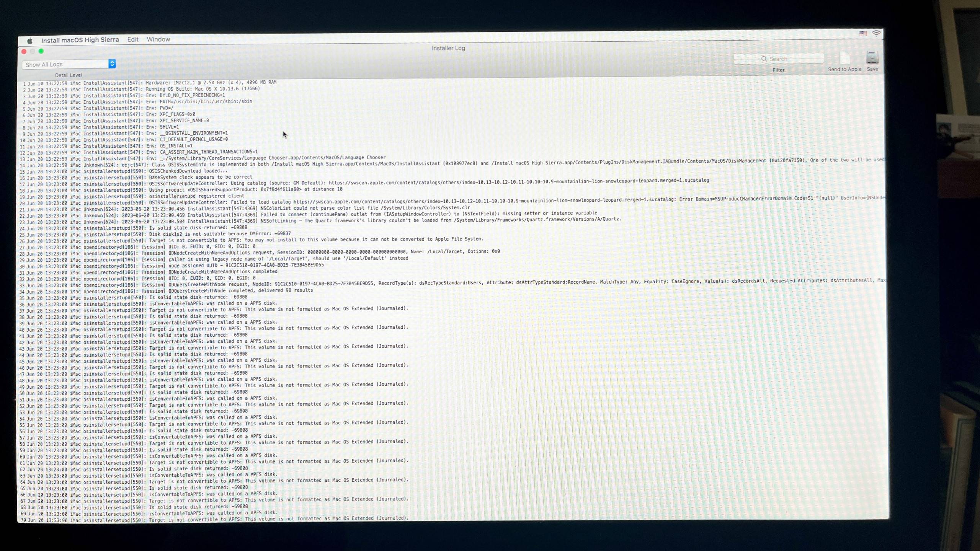
Task: Click the magnifier icon in the Search field
Action: click(764, 59)
